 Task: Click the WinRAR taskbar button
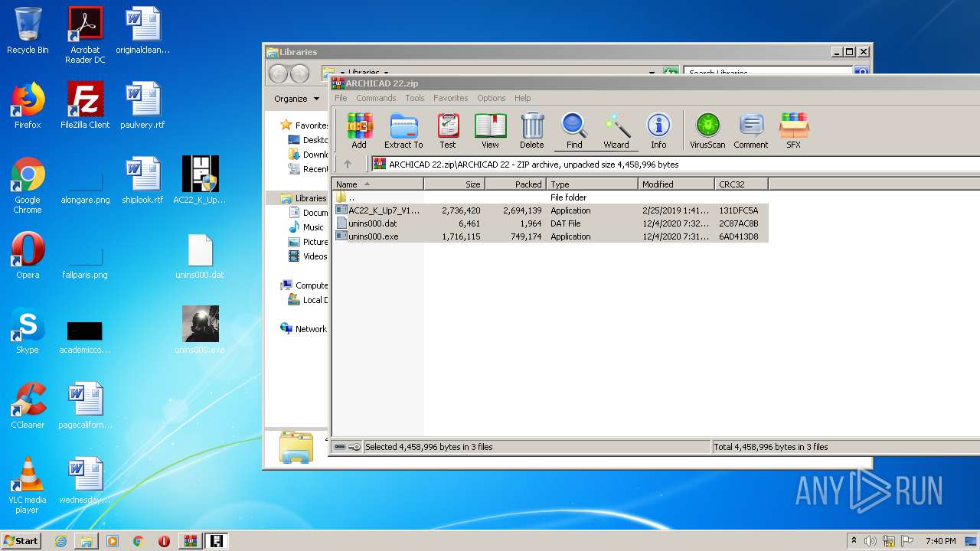click(x=190, y=541)
